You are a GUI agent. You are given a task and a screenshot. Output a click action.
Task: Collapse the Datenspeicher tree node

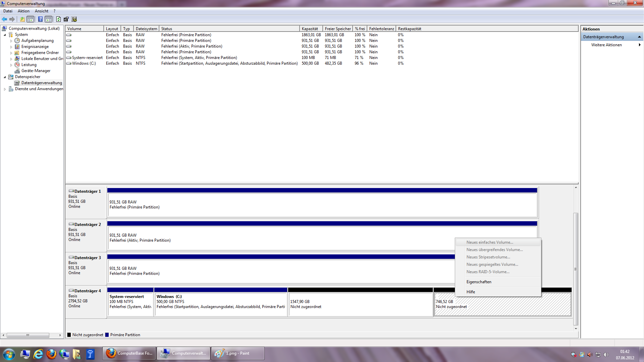pyautogui.click(x=5, y=77)
